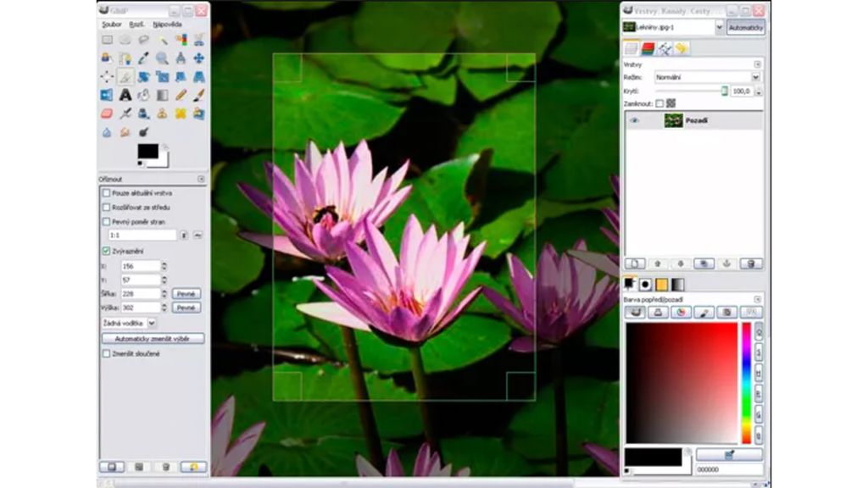Activate the Paintbrush tool

198,96
